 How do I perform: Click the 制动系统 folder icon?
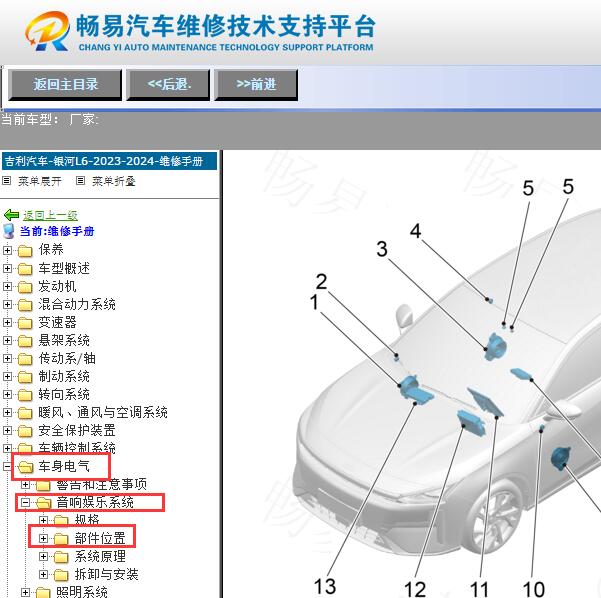(25, 377)
